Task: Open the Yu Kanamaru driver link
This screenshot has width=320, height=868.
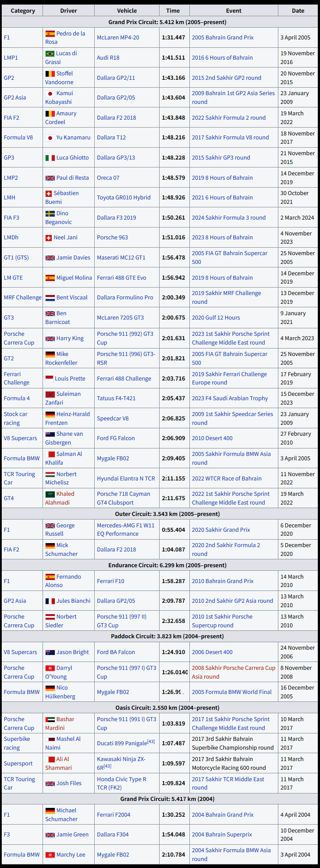Action: coord(73,138)
